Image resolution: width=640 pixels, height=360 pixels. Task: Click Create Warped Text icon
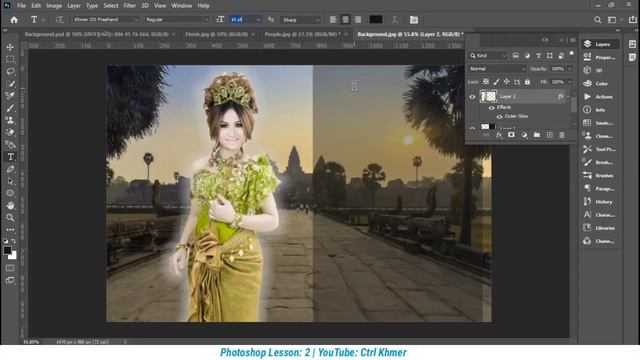[395, 20]
